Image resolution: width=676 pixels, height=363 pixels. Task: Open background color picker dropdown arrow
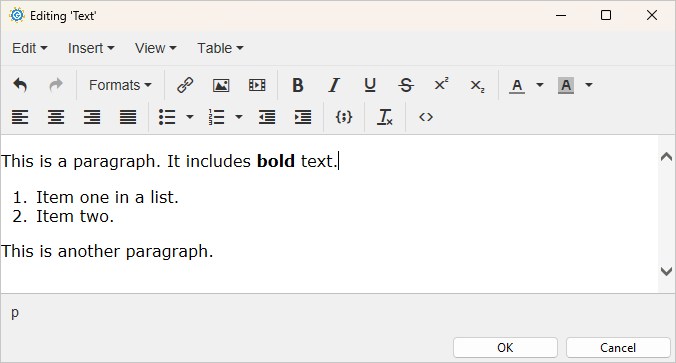pos(589,85)
